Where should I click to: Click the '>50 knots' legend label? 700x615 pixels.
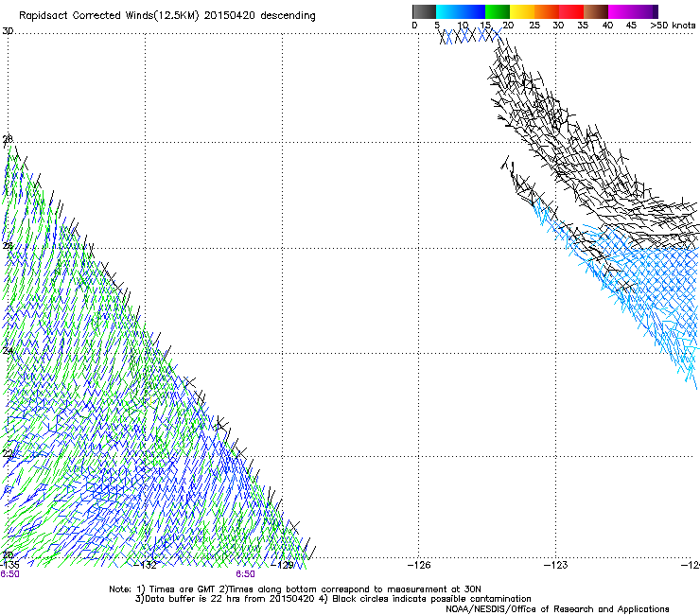pyautogui.click(x=673, y=26)
